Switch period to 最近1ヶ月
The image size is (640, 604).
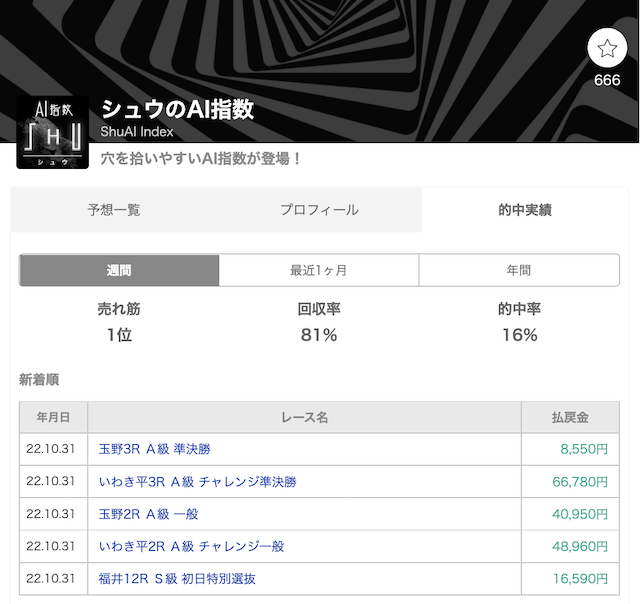[x=319, y=270]
